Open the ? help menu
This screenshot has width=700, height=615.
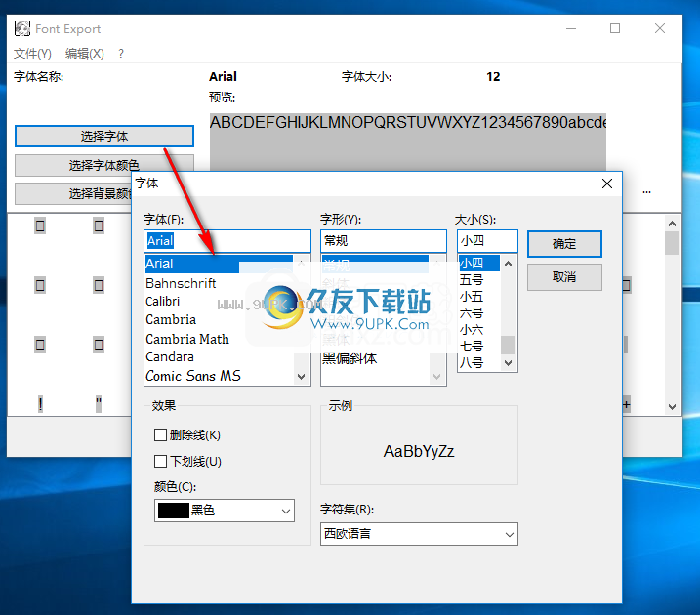tap(121, 54)
